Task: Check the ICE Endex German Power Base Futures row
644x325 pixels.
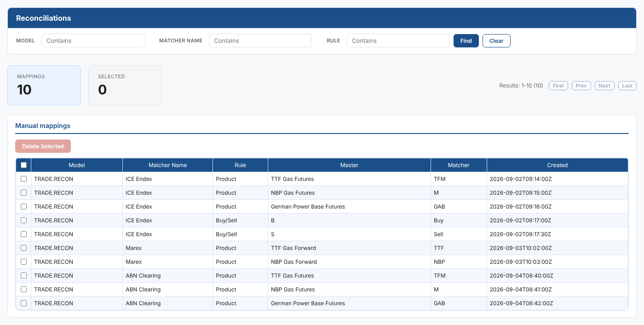Action: pyautogui.click(x=24, y=207)
